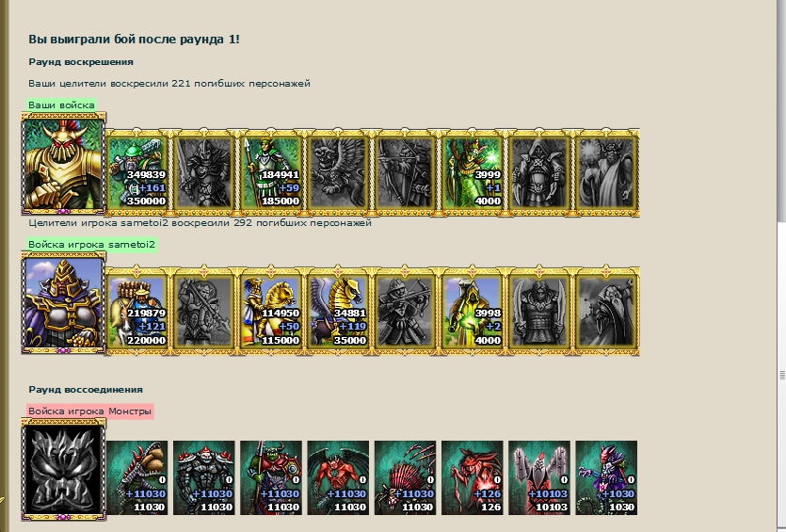Click the 'Войска игрока Монстры' red label
Image resolution: width=786 pixels, height=532 pixels.
click(89, 411)
